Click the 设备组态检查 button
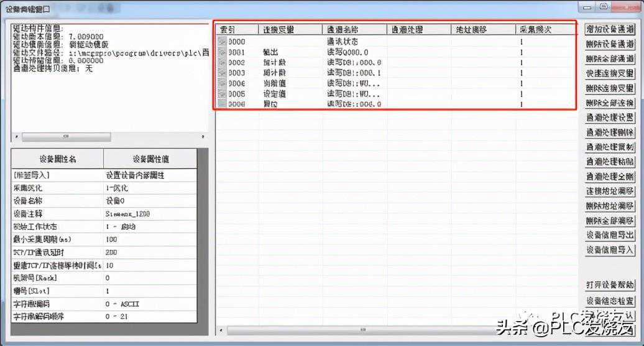This screenshot has height=346, width=644. click(x=610, y=301)
